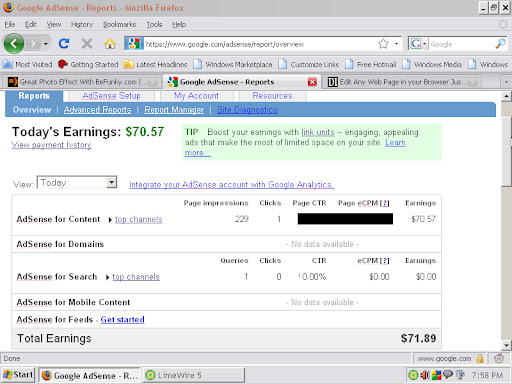Click the Overview sub-navigation item
Image resolution: width=512 pixels, height=384 pixels.
tap(32, 110)
